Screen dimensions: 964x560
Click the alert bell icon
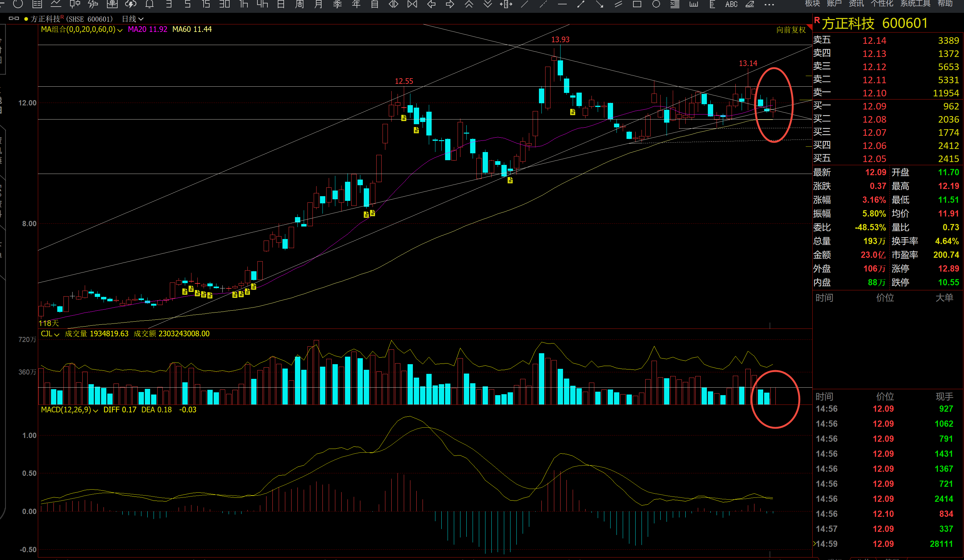[150, 4]
